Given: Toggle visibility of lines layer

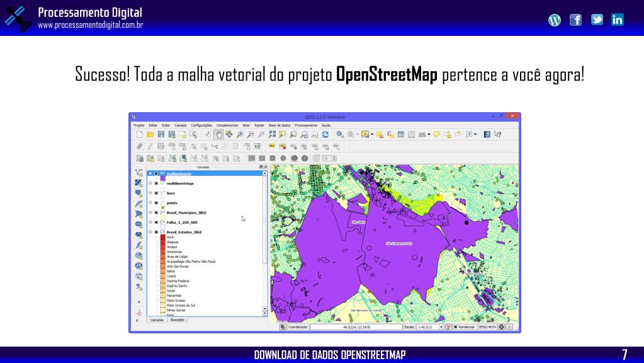Looking at the screenshot, I should (x=156, y=193).
